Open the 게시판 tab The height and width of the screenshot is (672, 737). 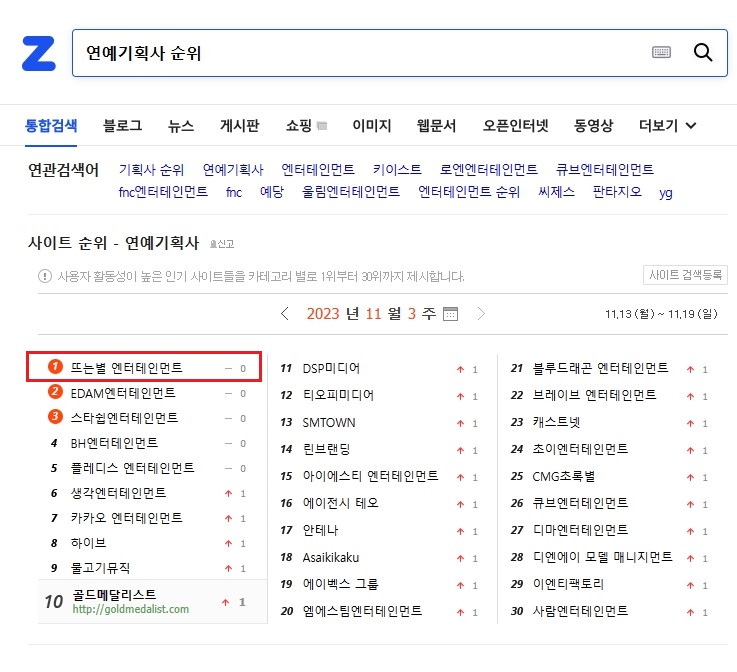[240, 125]
